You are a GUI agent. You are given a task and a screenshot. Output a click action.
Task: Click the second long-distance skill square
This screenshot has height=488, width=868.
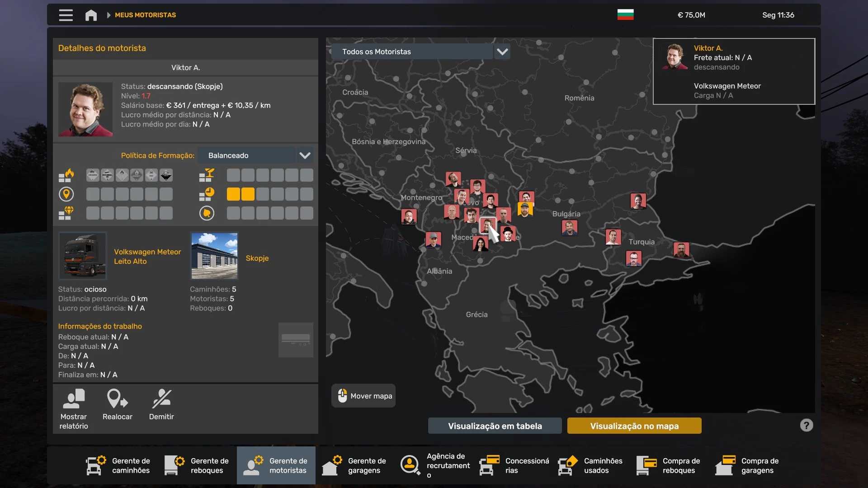107,194
